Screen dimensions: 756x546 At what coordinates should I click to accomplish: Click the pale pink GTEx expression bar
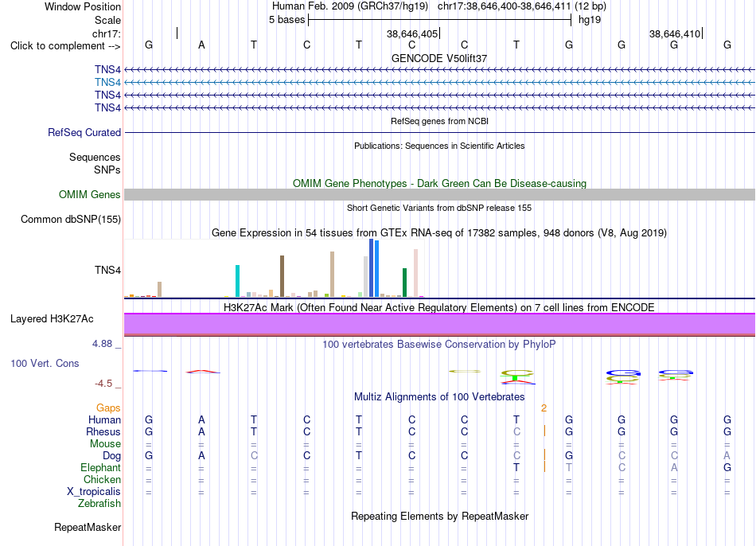pos(415,272)
